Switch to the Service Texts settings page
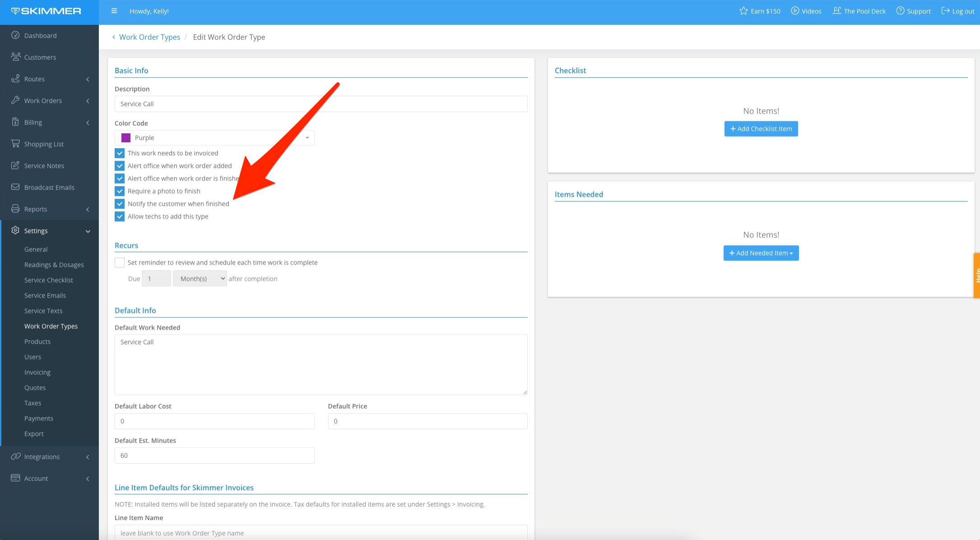Image resolution: width=980 pixels, height=540 pixels. pos(43,311)
